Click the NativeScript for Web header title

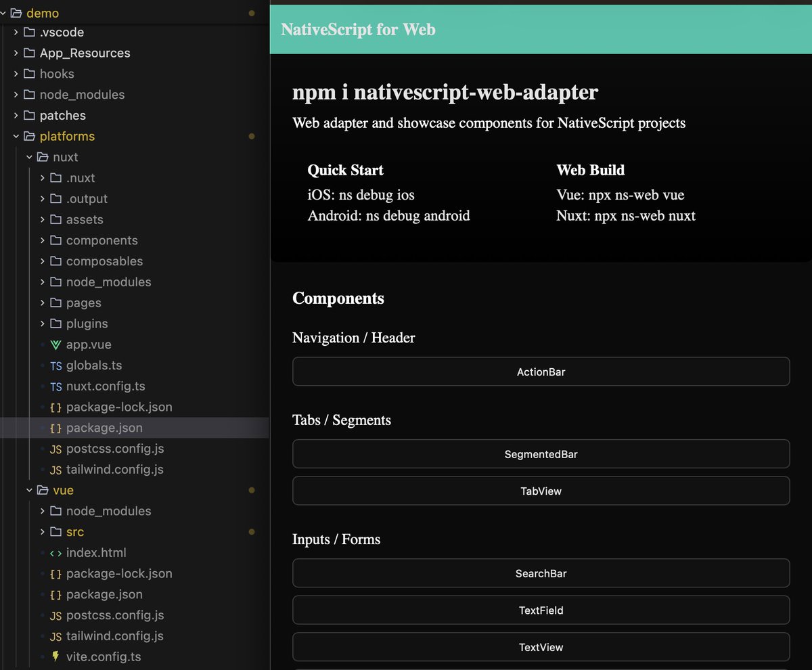point(358,30)
